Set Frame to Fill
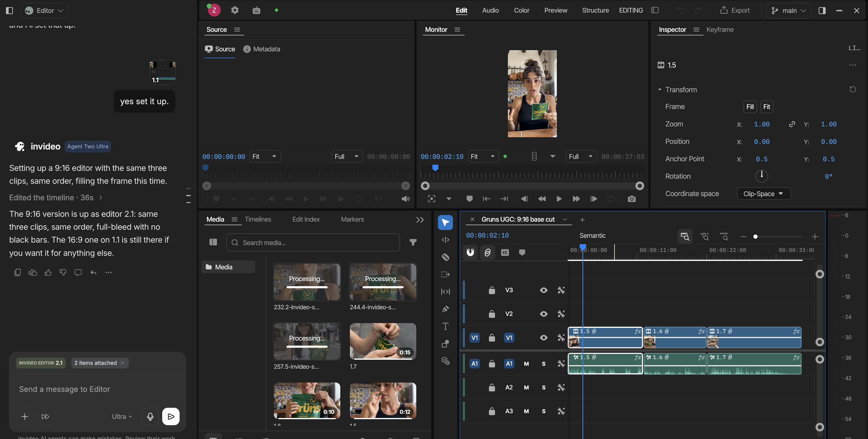Image resolution: width=868 pixels, height=439 pixels. click(750, 107)
